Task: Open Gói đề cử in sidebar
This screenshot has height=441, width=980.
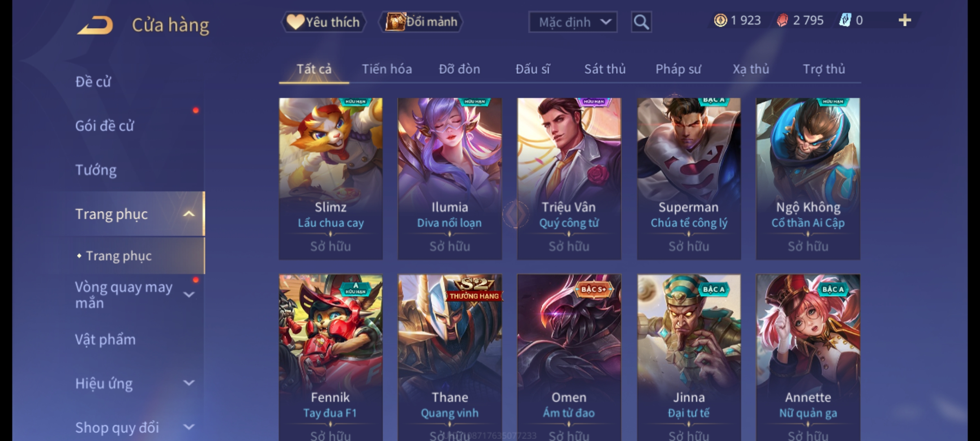Action: (x=105, y=126)
